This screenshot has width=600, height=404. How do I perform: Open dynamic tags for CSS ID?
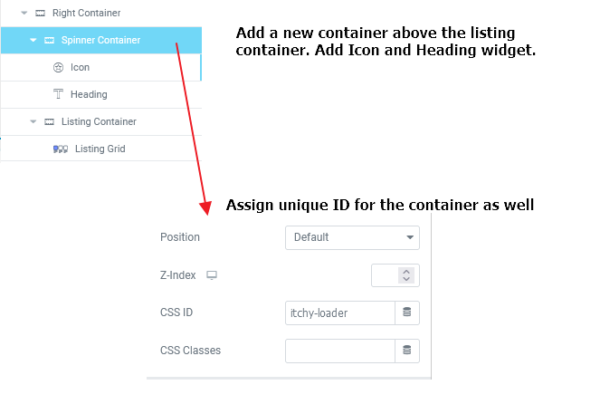[x=407, y=313]
